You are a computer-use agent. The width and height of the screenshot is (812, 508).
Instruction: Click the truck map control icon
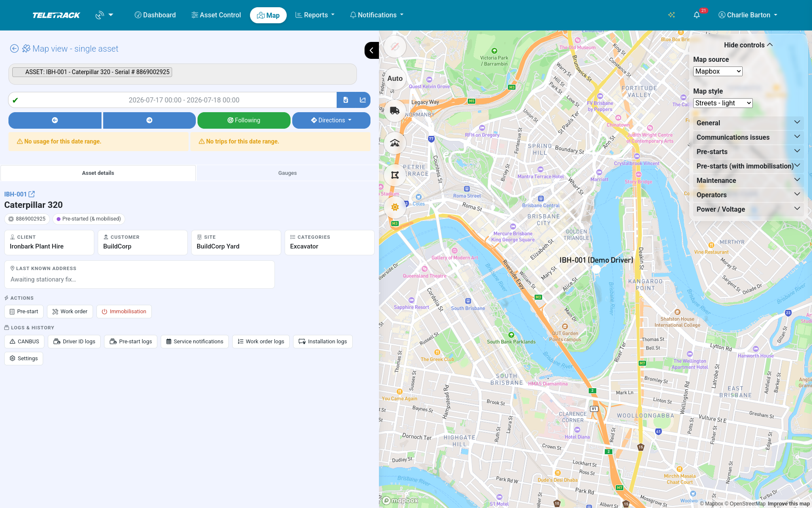[395, 111]
